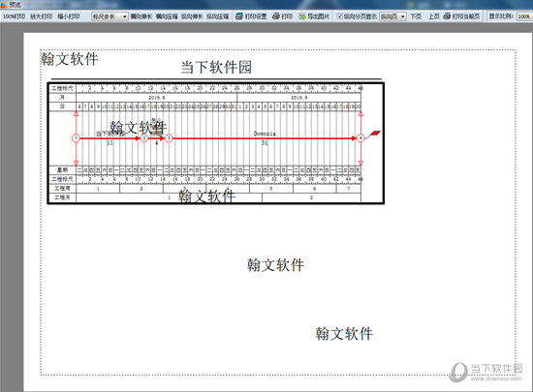This screenshot has height=392, width=533.
Task: Click 纵向压缩 vertical compress
Action: pos(217,16)
